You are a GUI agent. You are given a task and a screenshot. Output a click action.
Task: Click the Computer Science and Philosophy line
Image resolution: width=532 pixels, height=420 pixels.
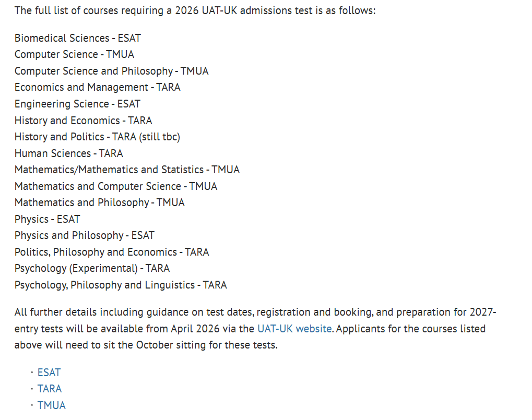111,71
